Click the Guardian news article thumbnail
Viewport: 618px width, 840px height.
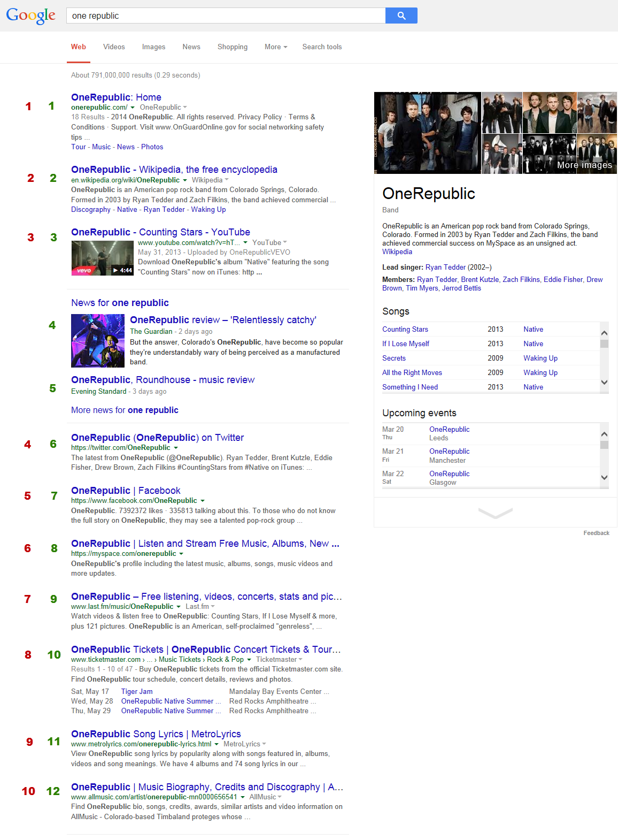[x=98, y=341]
